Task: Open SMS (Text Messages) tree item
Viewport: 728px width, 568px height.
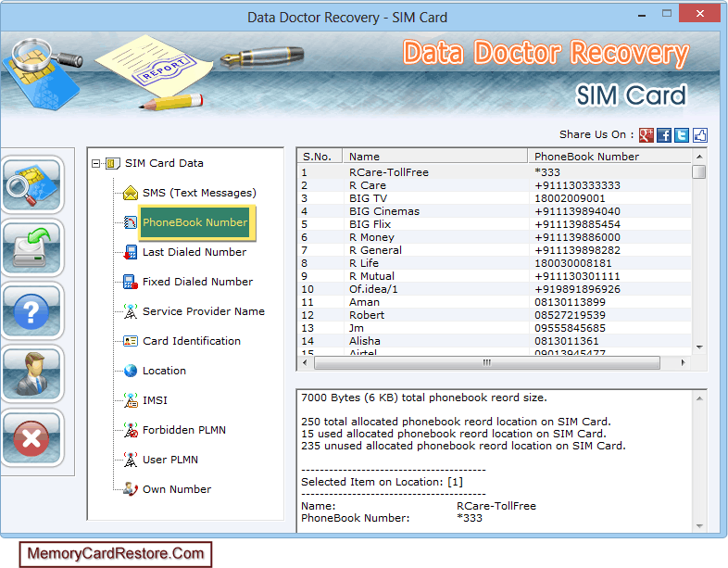Action: click(199, 193)
